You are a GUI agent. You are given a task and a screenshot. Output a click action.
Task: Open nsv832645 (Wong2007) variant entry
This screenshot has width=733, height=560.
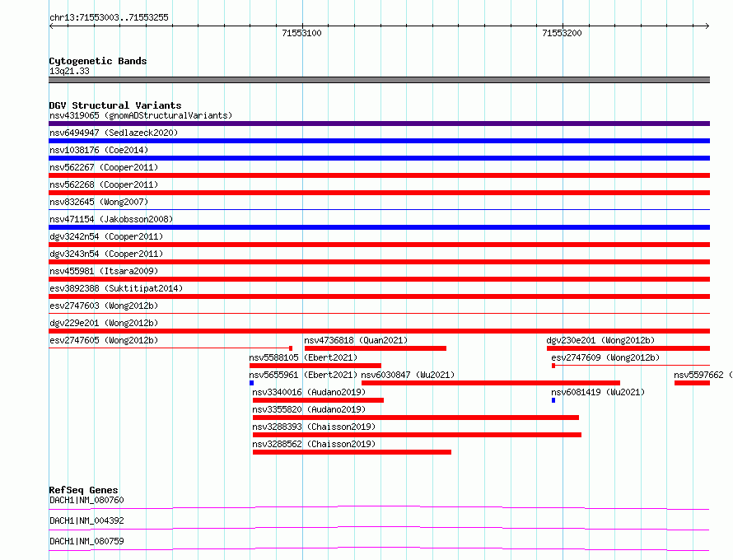(x=99, y=202)
